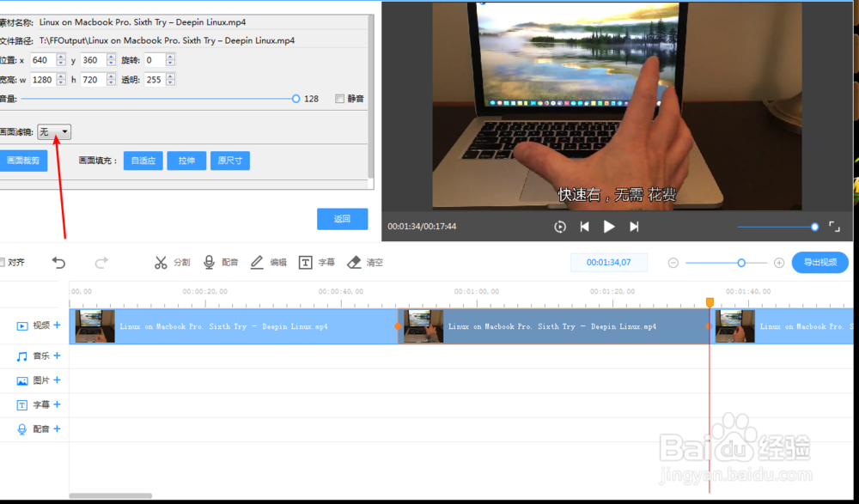This screenshot has width=859, height=504.
Task: Select the scissors split tool
Action: [x=161, y=263]
